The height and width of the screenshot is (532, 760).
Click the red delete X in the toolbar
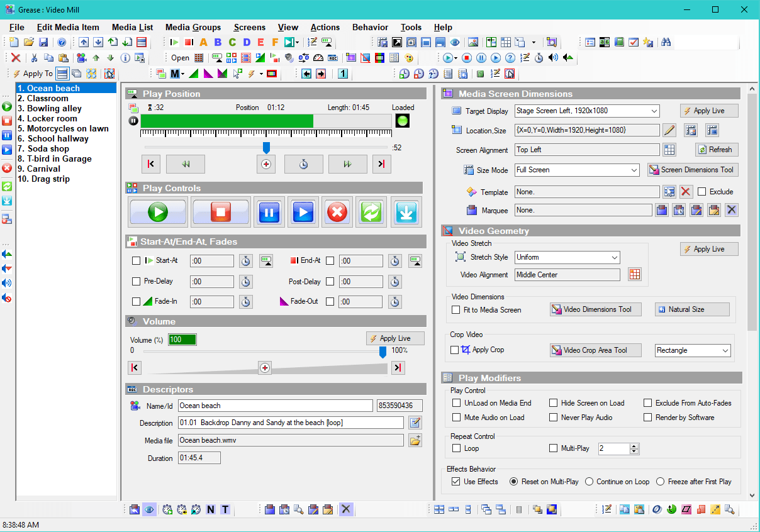16,57
